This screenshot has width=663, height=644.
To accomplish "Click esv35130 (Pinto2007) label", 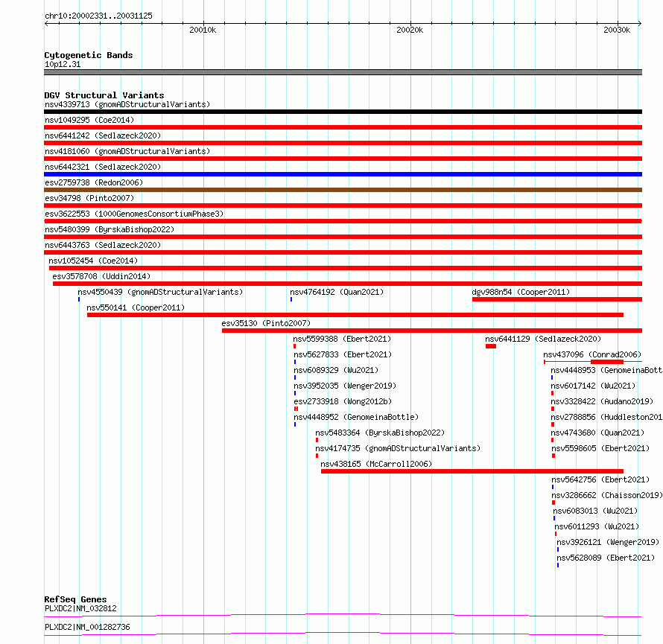I will tap(266, 323).
